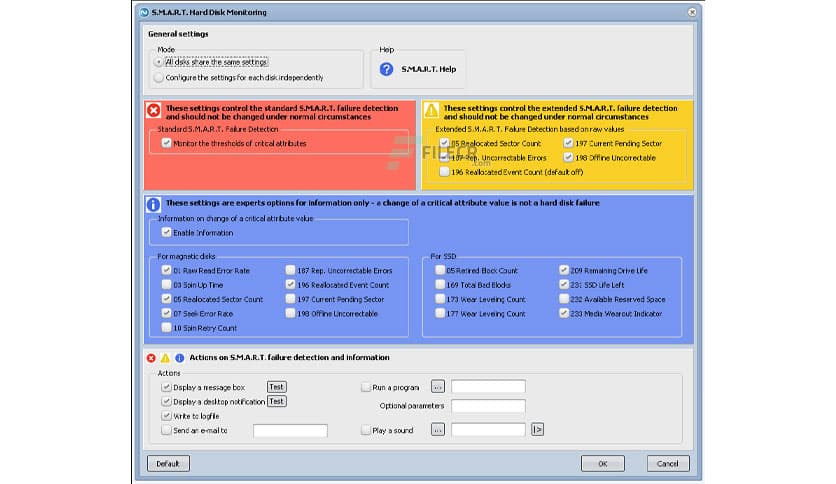
Task: Click the Optional parameters input field
Action: [488, 406]
